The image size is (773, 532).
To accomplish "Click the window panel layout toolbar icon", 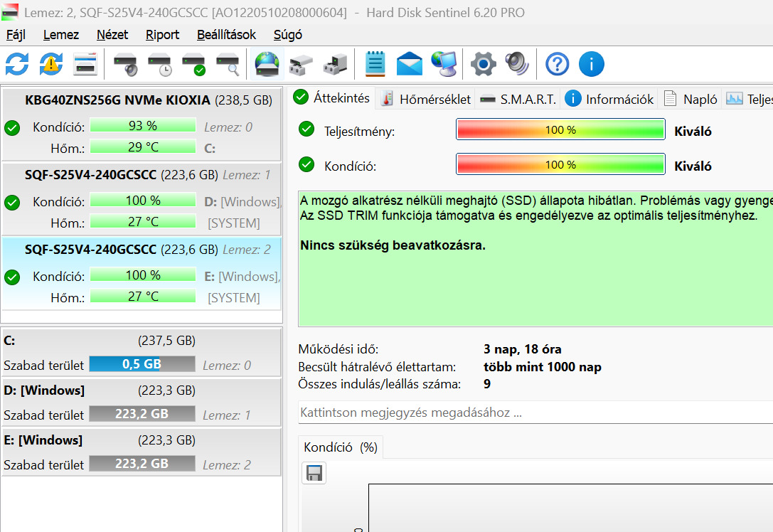I will [85, 64].
